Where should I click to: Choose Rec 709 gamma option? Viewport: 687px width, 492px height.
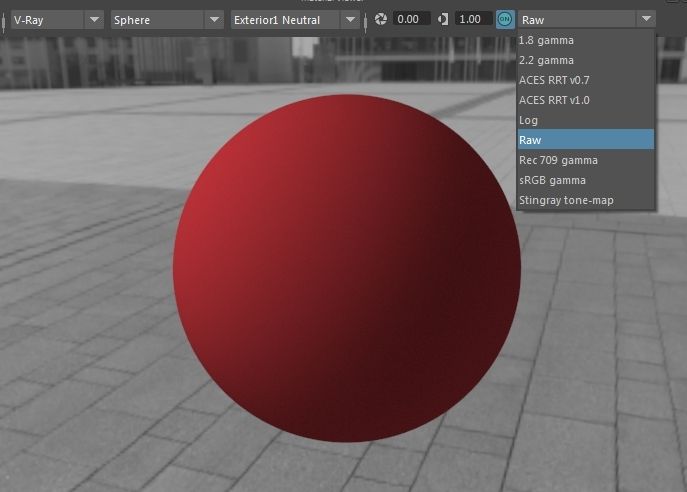click(x=586, y=160)
